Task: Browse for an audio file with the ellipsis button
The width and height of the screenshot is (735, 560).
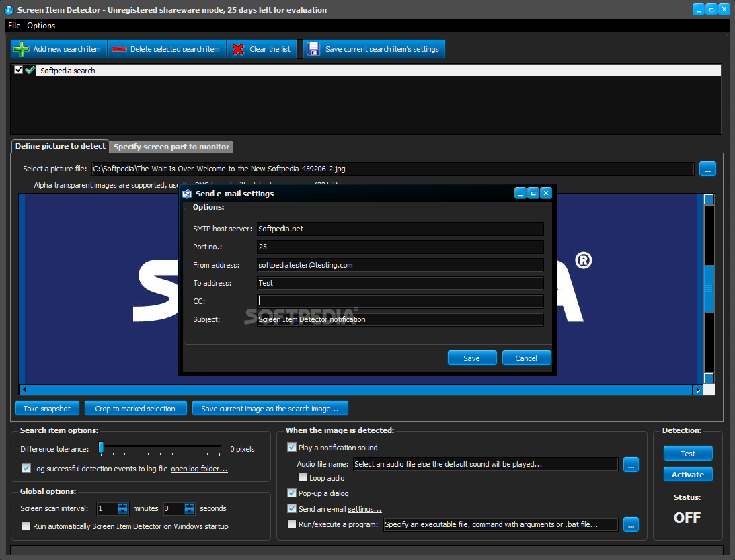Action: point(631,465)
